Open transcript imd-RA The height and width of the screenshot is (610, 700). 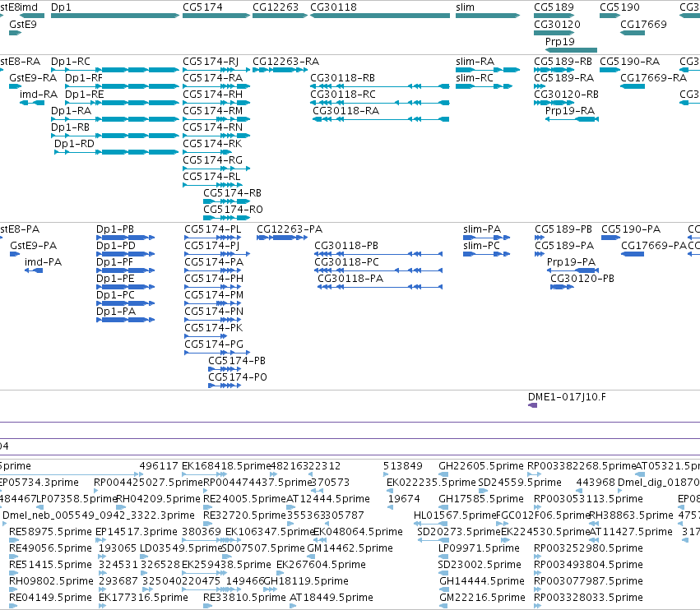32,103
